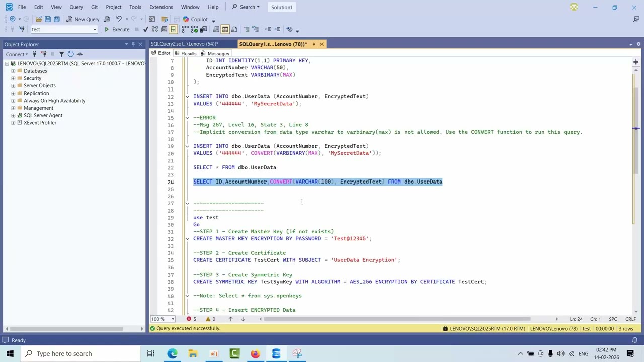Go to previous issue with up arrow

(x=230, y=319)
